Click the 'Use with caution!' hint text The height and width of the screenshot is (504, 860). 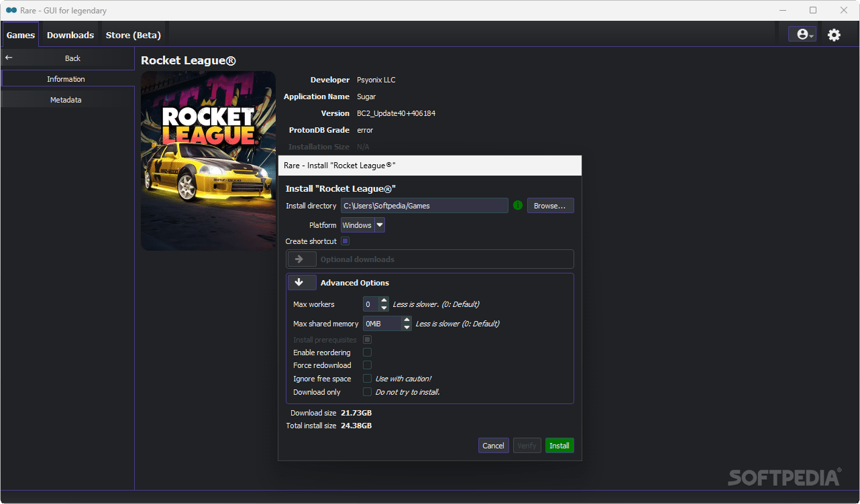pyautogui.click(x=403, y=379)
